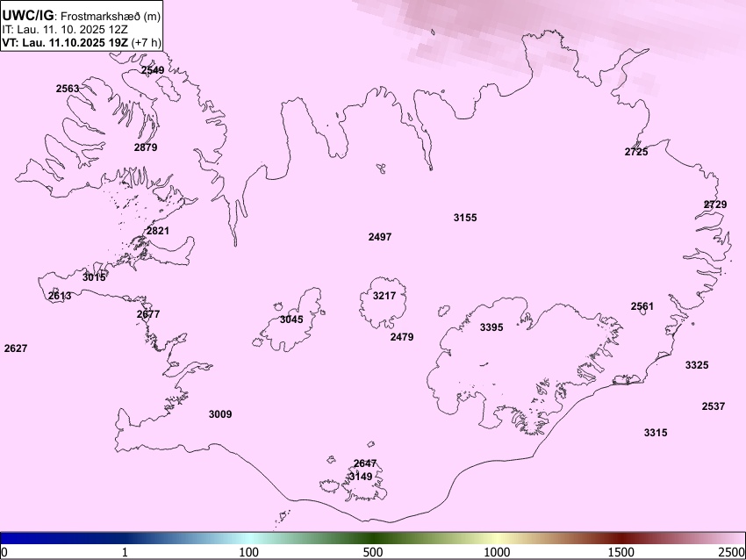Image resolution: width=746 pixels, height=560 pixels.
Task: Click the 2561 value label
Action: click(x=642, y=306)
